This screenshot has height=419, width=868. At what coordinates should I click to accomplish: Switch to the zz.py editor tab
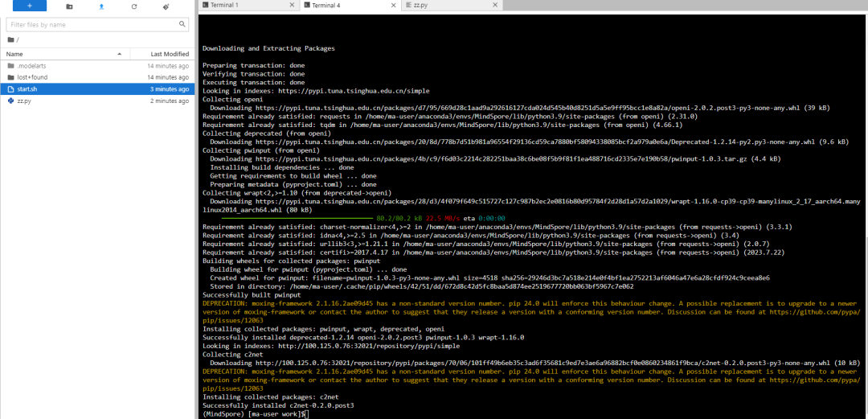coord(452,5)
